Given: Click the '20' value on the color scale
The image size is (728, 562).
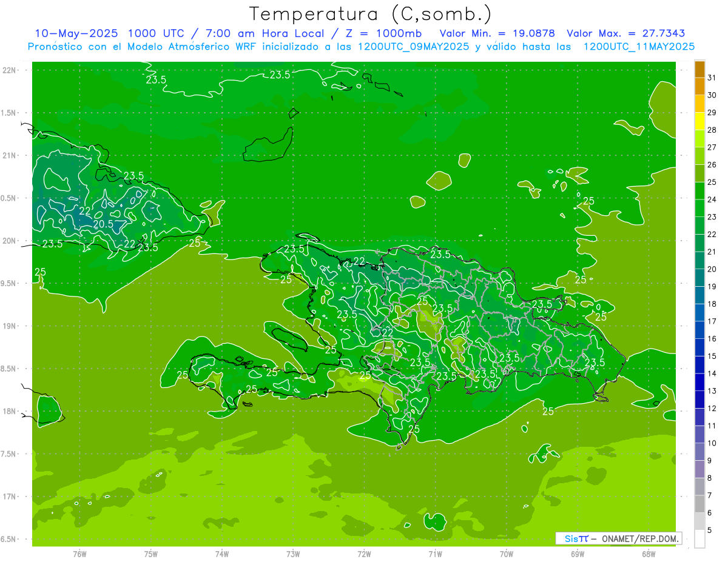Looking at the screenshot, I should (712, 269).
